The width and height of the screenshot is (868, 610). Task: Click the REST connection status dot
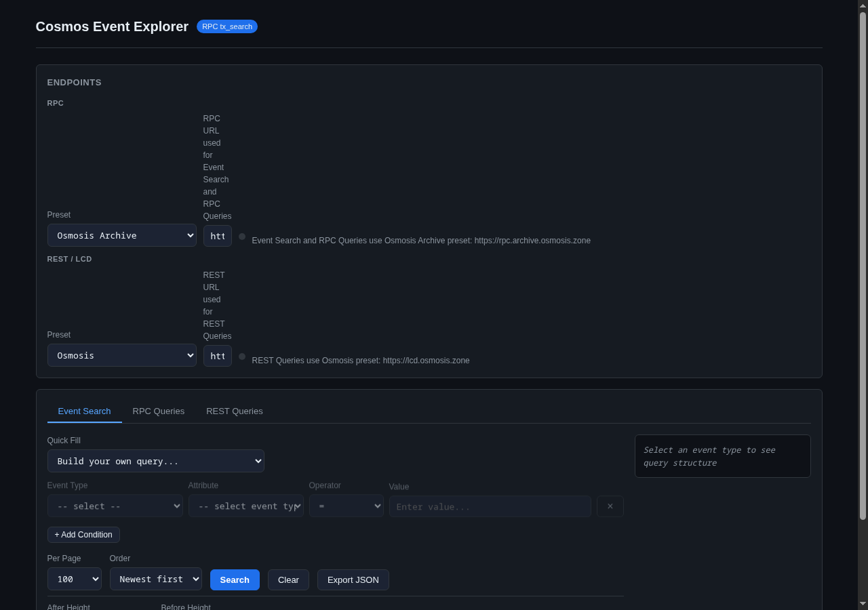(x=242, y=357)
